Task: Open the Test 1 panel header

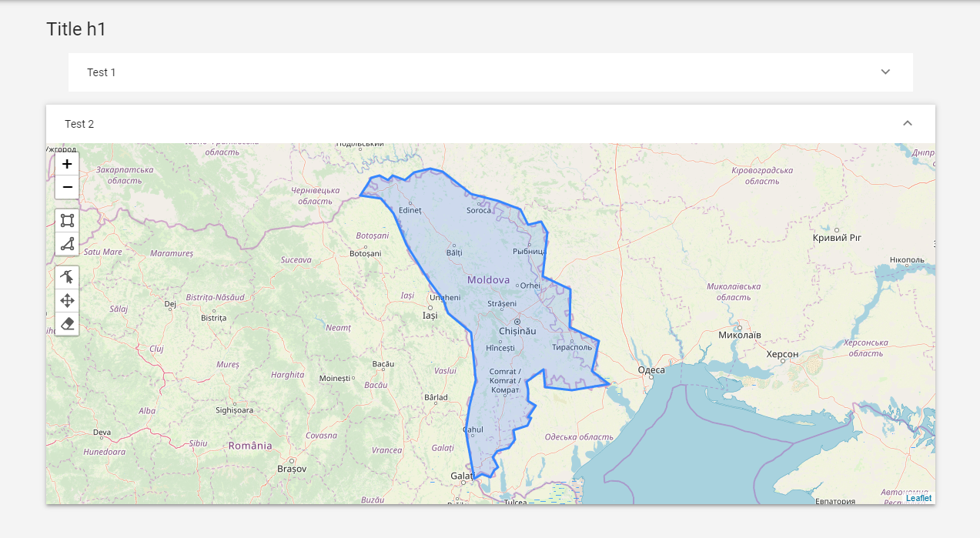Action: click(x=490, y=72)
